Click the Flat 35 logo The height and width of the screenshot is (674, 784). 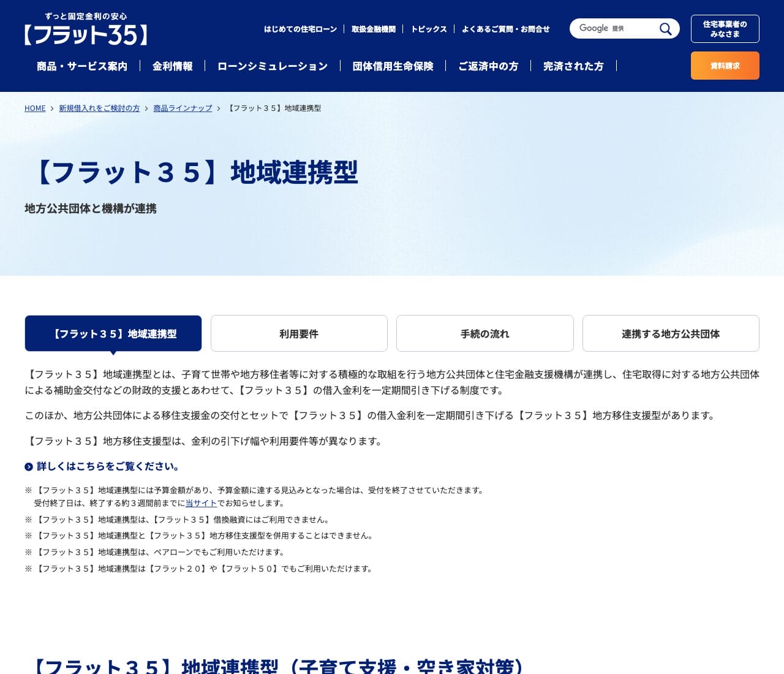tap(86, 29)
